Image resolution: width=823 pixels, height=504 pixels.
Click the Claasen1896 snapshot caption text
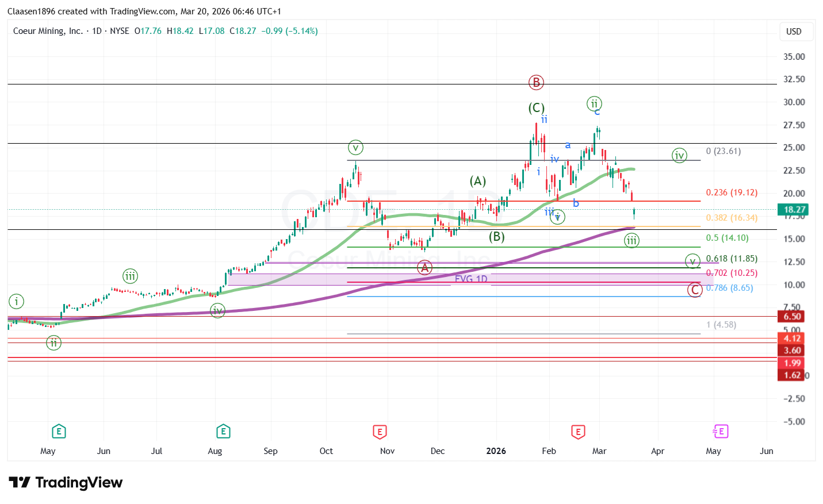144,11
